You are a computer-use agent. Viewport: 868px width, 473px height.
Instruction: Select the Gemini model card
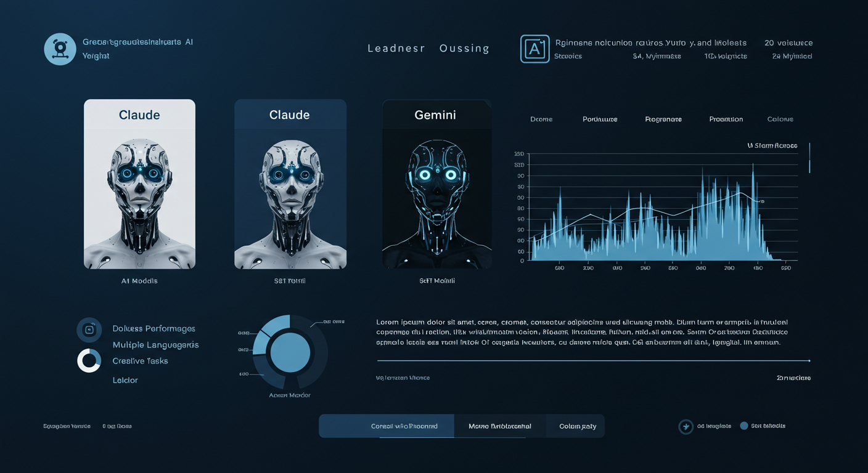coord(437,184)
